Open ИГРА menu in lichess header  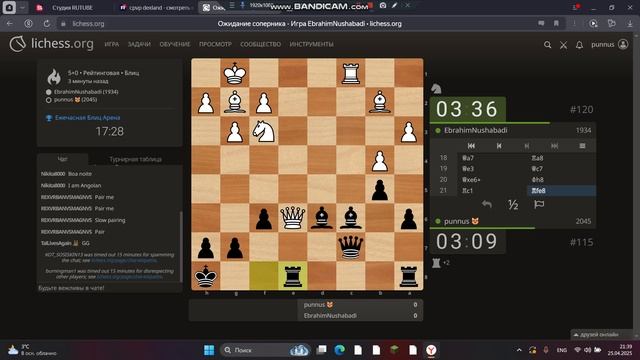click(x=111, y=44)
